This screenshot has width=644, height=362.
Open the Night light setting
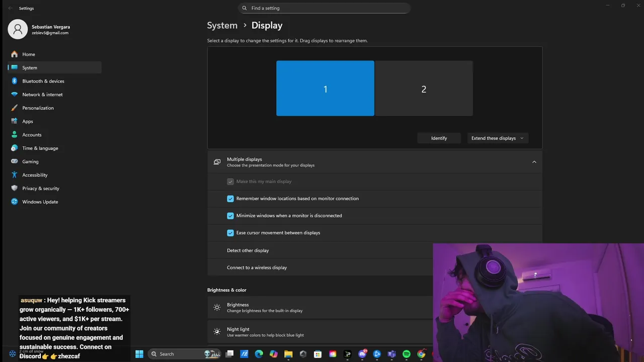(320, 332)
